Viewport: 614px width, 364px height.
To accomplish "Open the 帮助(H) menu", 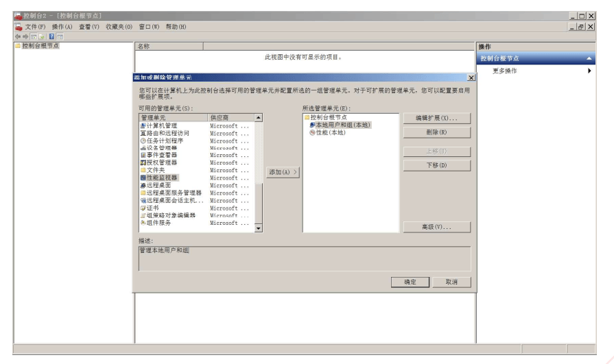I will tap(176, 27).
